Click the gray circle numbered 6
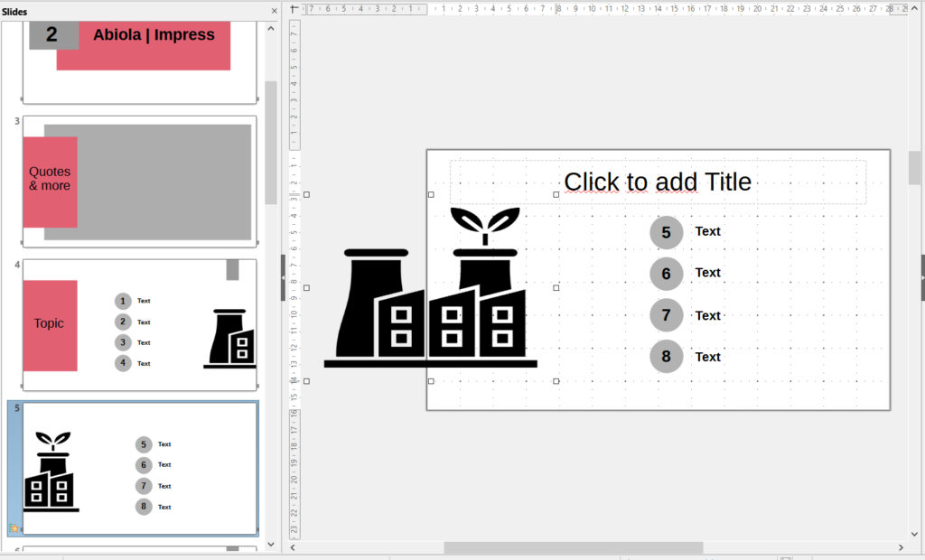 click(x=666, y=274)
